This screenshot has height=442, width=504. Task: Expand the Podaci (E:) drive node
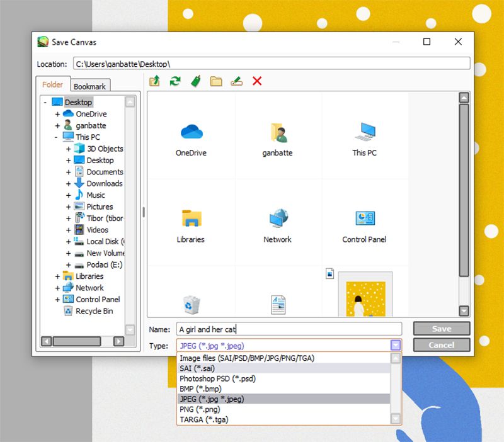click(68, 265)
